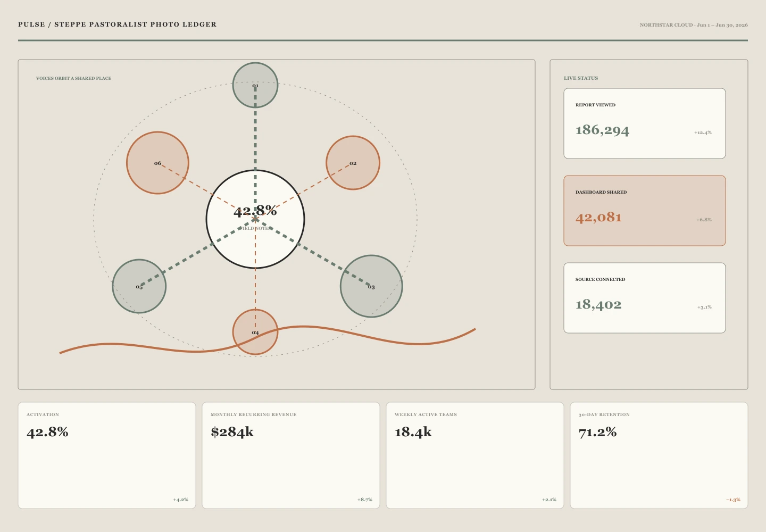The width and height of the screenshot is (766, 532).
Task: Open the Dashboard Shared status card
Action: pos(645,211)
